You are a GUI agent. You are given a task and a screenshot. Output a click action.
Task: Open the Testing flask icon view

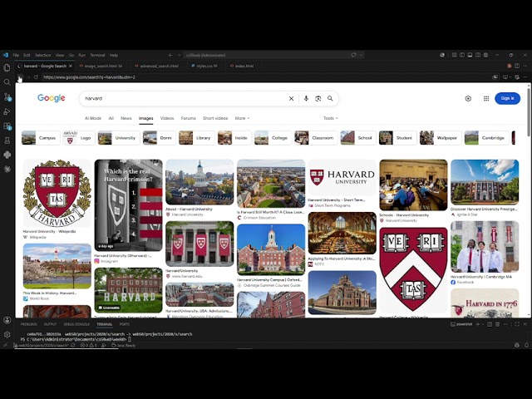(7, 140)
